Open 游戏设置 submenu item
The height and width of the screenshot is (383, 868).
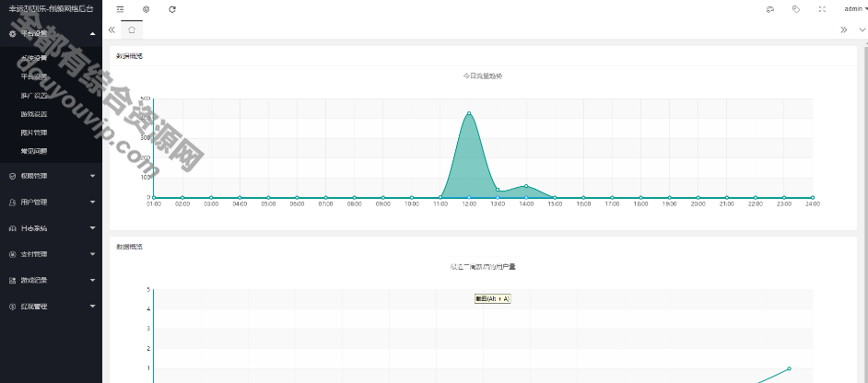[34, 114]
